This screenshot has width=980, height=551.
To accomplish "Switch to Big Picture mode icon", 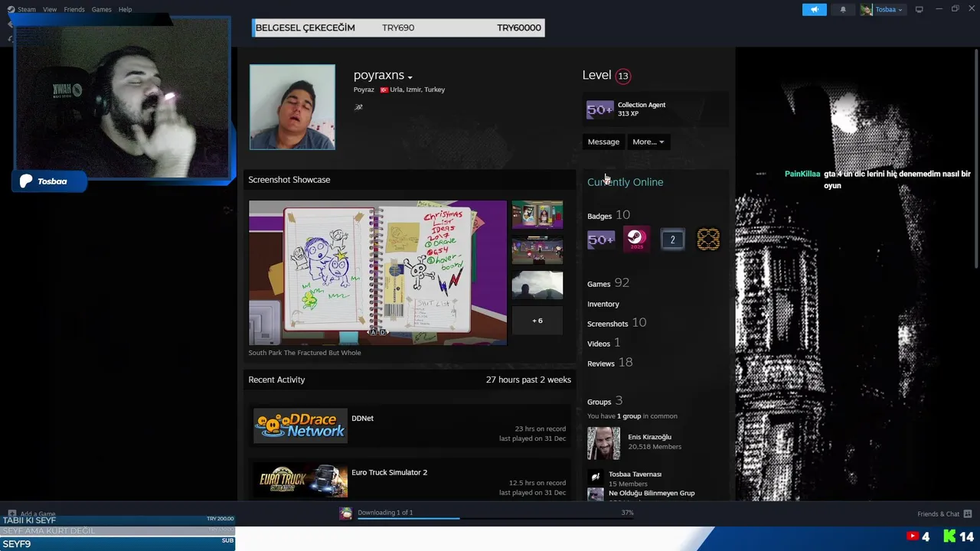I will pos(920,9).
